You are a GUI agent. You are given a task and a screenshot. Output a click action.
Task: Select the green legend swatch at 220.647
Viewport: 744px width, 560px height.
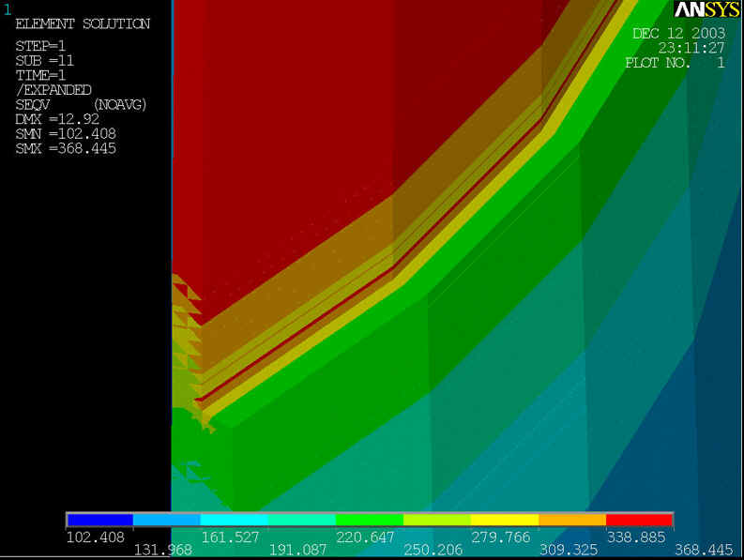[x=370, y=520]
